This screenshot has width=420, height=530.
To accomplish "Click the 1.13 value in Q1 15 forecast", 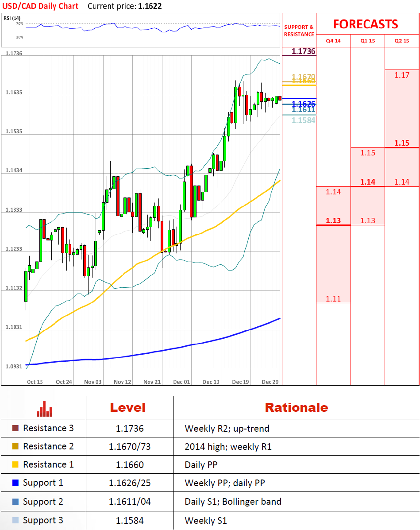I will (368, 221).
